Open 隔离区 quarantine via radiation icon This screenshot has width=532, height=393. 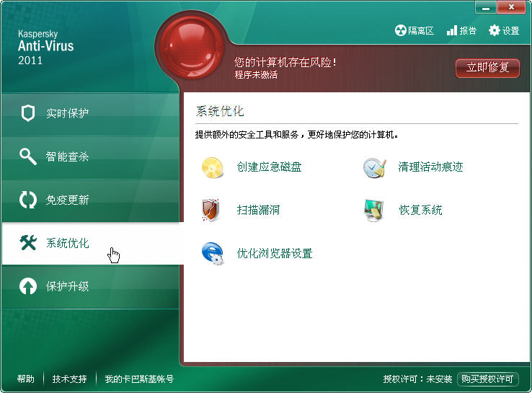click(401, 30)
